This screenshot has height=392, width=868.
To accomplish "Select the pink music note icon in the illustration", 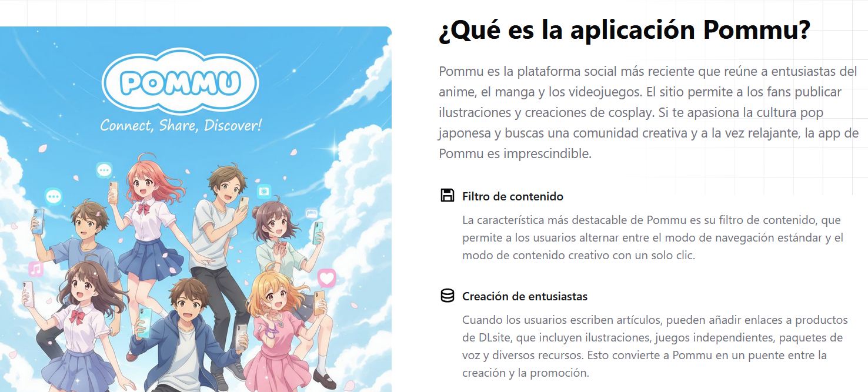I will click(x=36, y=269).
